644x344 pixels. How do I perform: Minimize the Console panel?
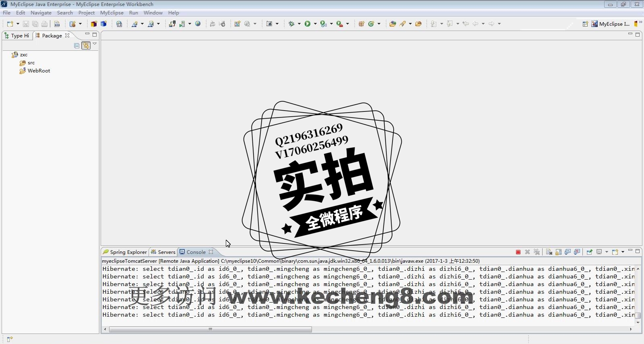tap(630, 251)
